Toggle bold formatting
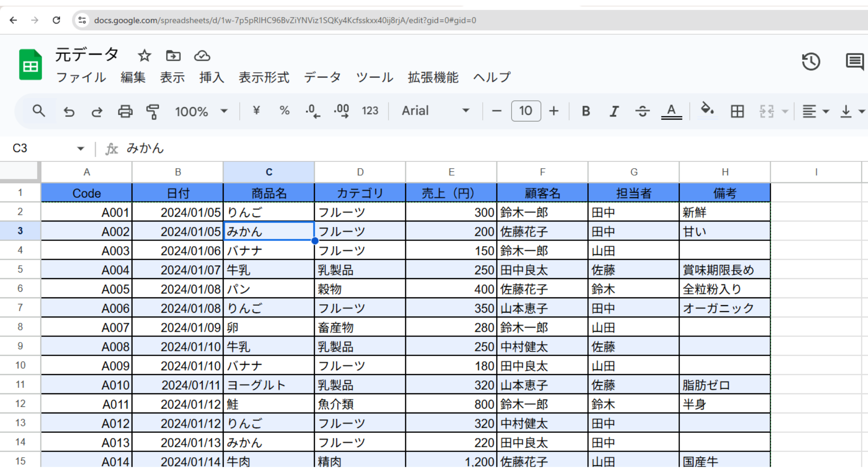This screenshot has width=868, height=473. pyautogui.click(x=586, y=111)
